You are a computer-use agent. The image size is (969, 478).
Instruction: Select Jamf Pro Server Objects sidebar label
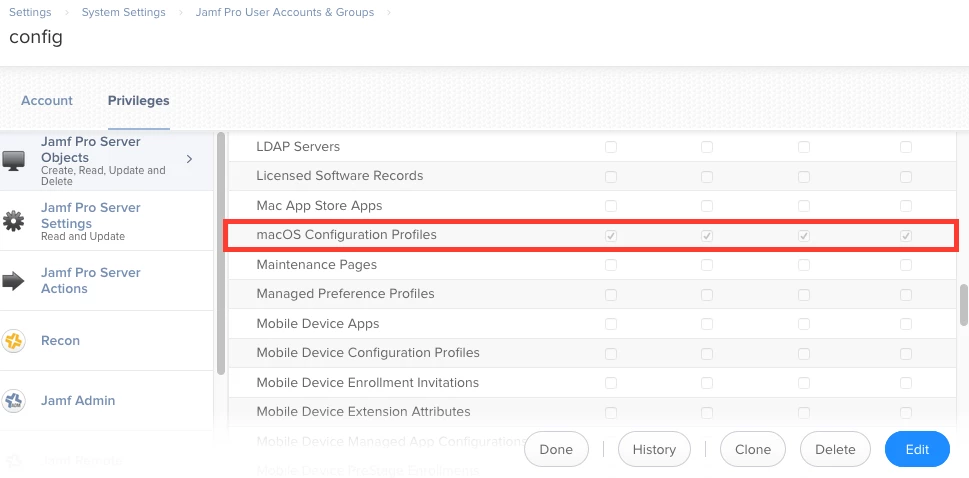(x=91, y=150)
